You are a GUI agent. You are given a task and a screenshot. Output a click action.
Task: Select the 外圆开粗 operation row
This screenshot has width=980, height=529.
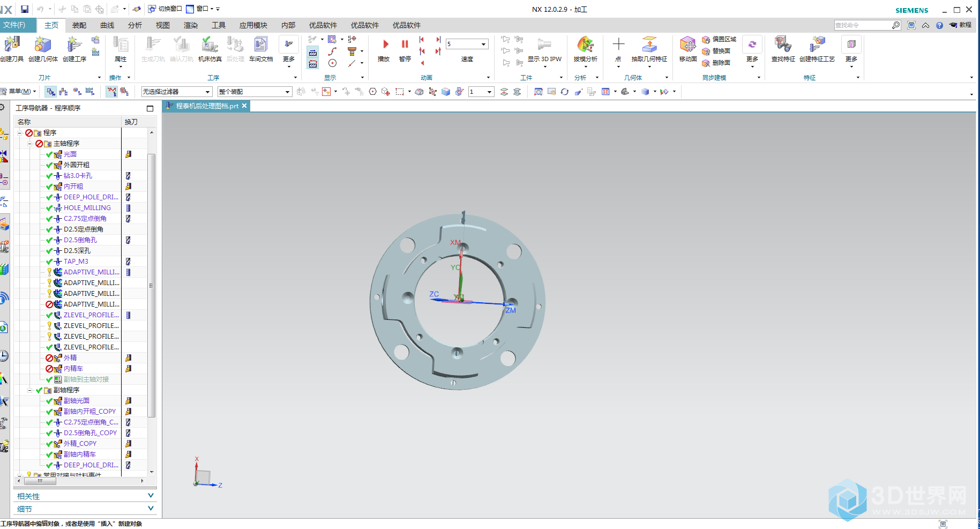(x=77, y=165)
